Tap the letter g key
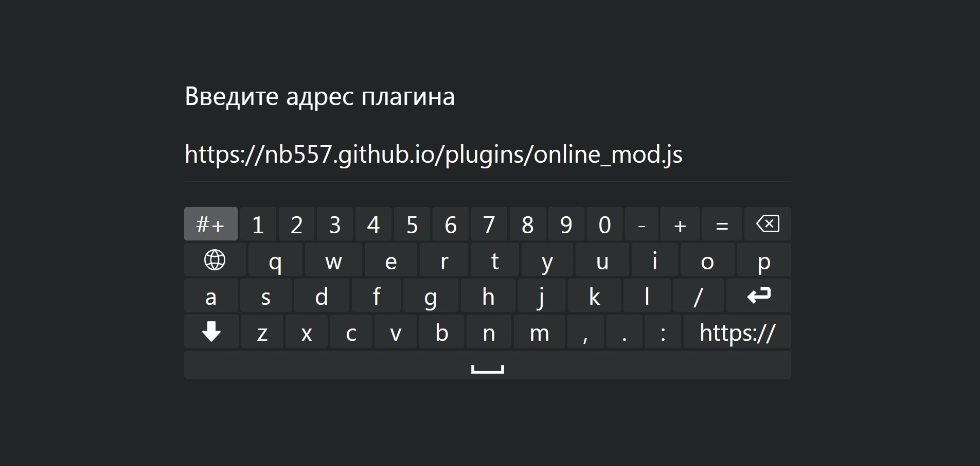The width and height of the screenshot is (980, 466). (431, 296)
